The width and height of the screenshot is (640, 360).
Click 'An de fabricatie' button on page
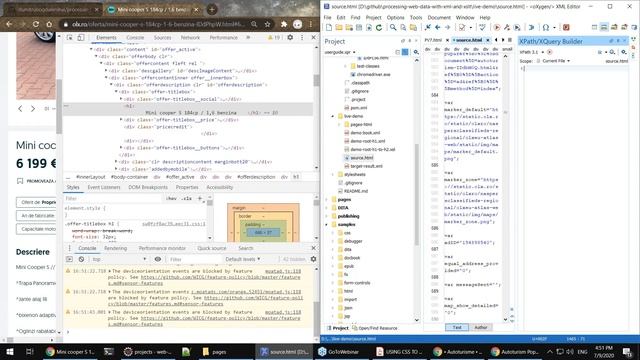click(x=37, y=216)
